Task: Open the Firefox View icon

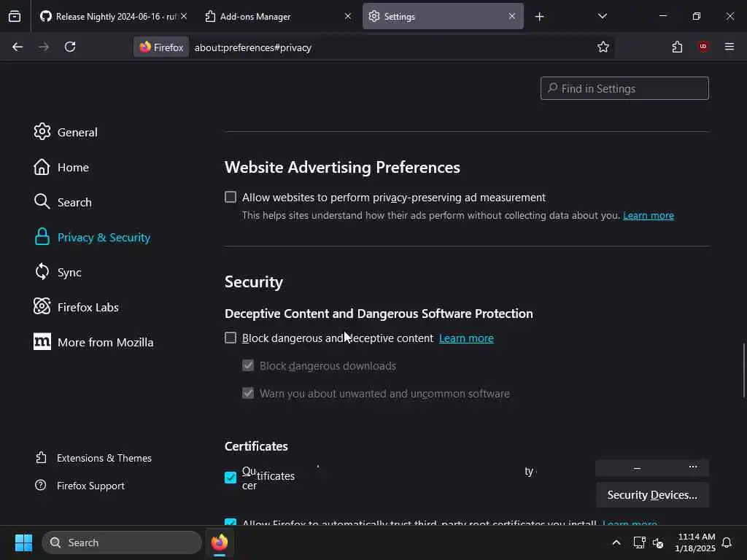Action: (x=15, y=16)
